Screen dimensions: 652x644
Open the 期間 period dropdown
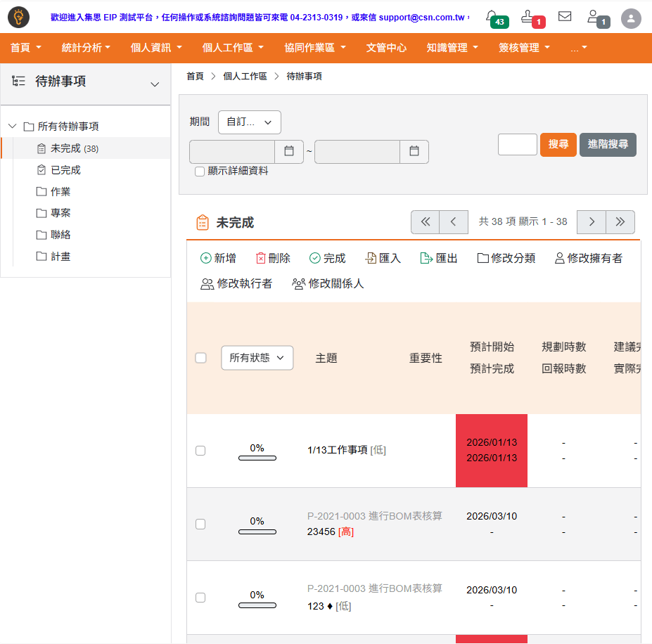[x=249, y=122]
